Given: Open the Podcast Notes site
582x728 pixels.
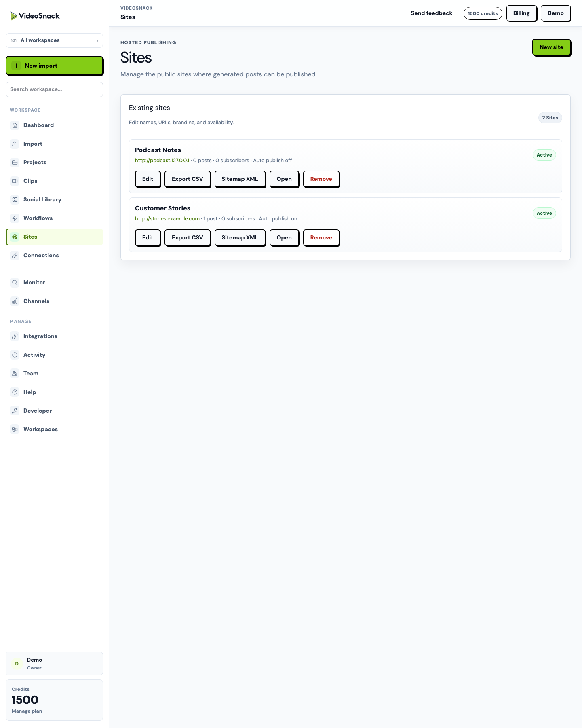Looking at the screenshot, I should (x=284, y=179).
